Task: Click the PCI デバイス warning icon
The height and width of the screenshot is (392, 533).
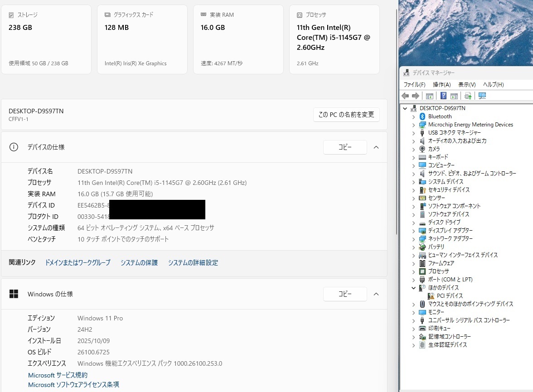Action: click(x=431, y=296)
